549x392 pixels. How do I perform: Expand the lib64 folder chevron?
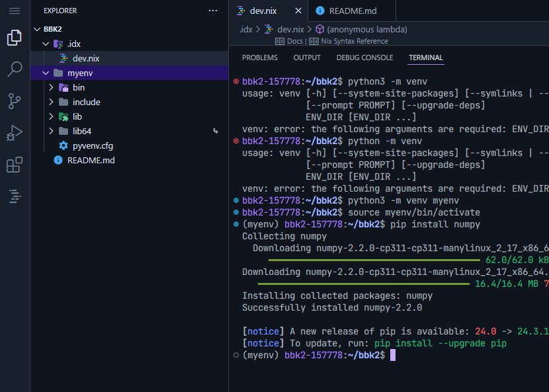[x=51, y=131]
